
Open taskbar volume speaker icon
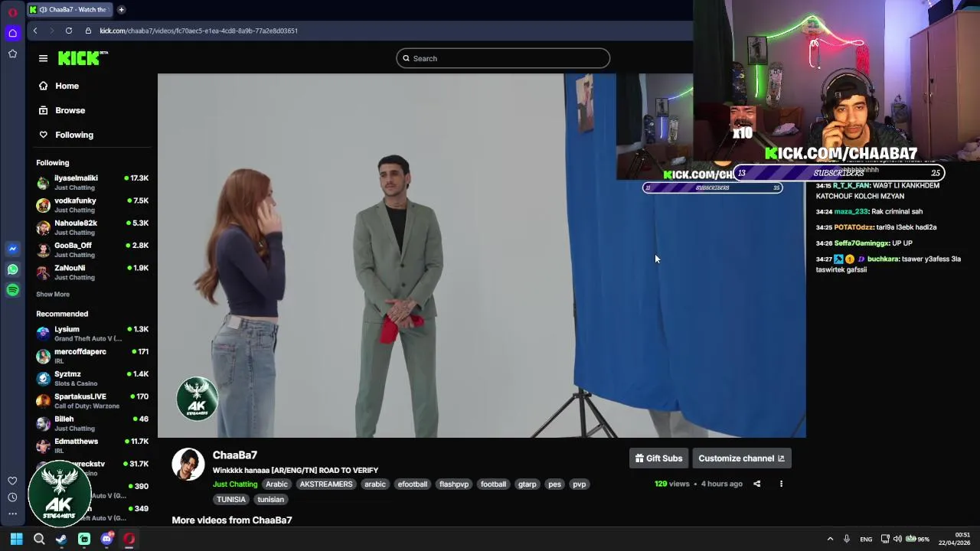click(x=897, y=539)
